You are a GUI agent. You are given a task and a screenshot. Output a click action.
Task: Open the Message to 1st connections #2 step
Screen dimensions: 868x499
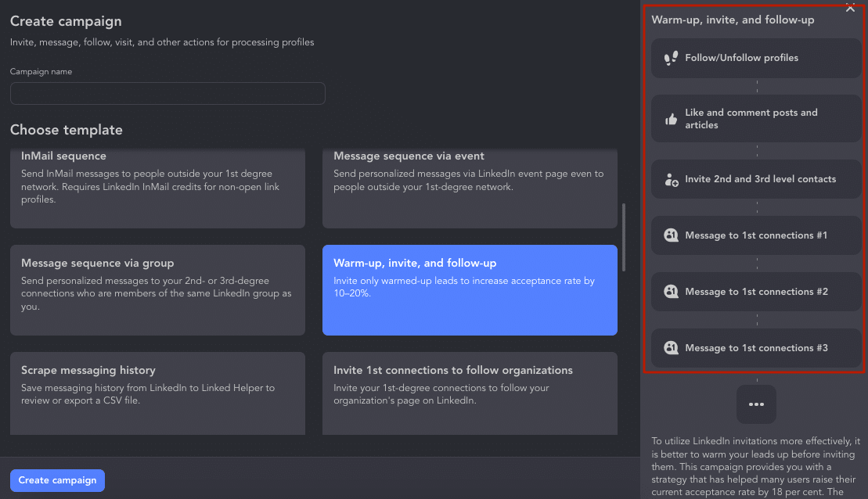[755, 292]
